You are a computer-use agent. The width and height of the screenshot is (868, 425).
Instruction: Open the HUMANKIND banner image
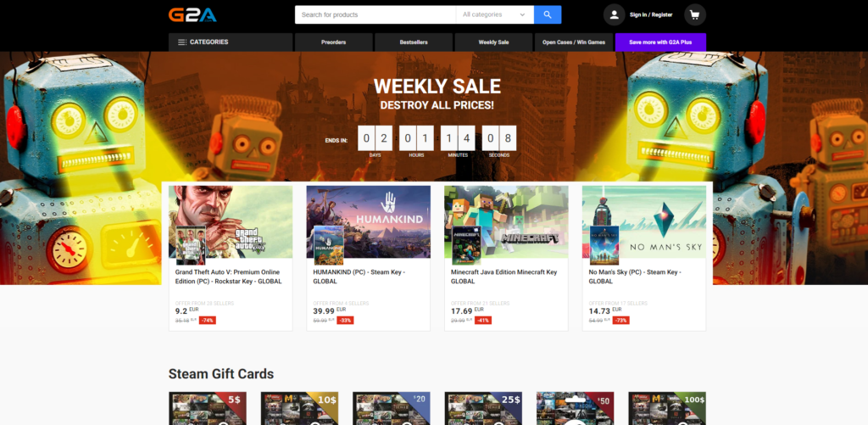tap(368, 221)
